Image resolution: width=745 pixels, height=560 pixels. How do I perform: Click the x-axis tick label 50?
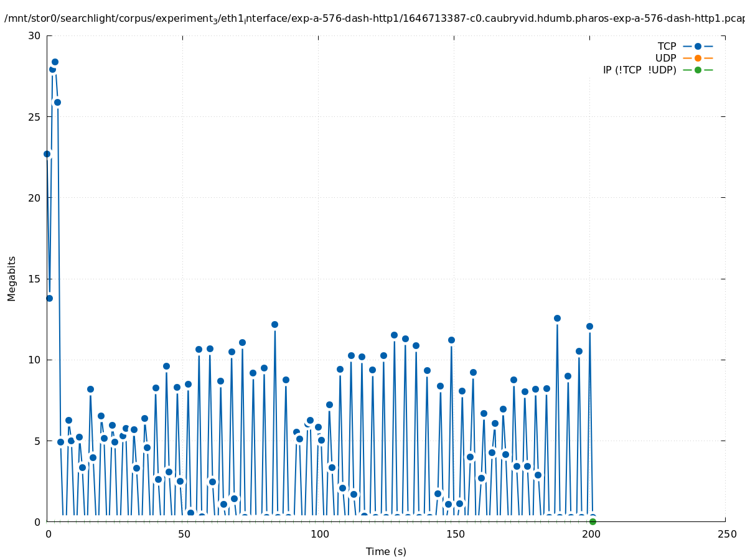click(x=184, y=534)
